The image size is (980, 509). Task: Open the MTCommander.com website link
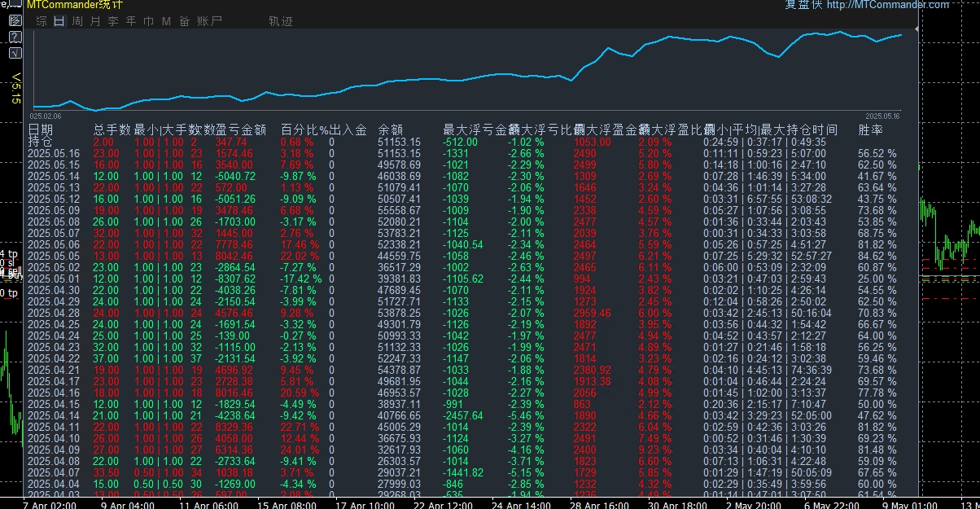click(x=887, y=5)
